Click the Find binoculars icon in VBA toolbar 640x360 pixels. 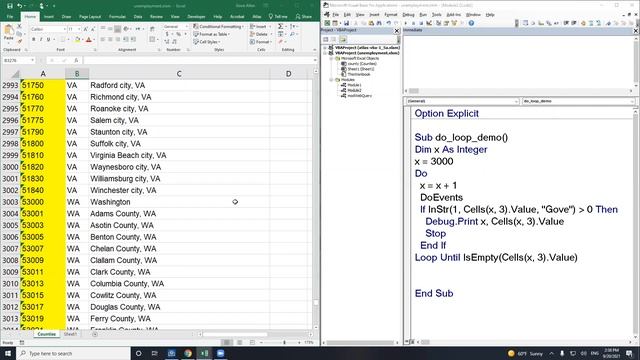point(379,23)
